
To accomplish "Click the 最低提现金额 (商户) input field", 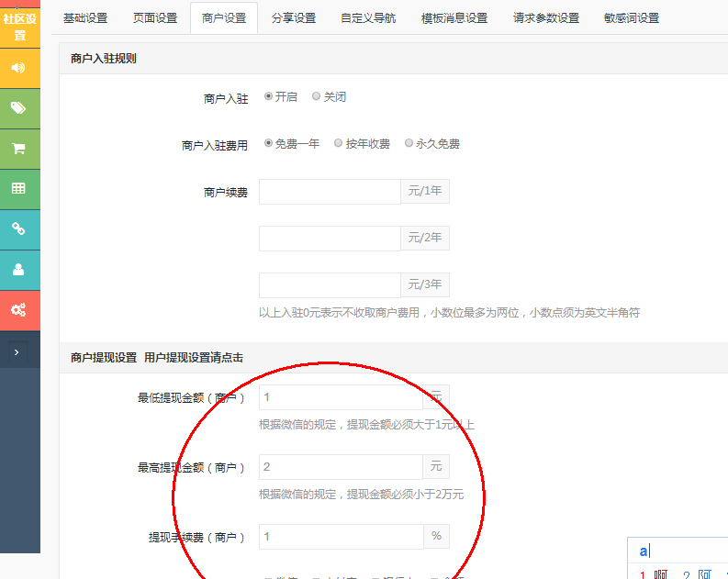I will coord(341,397).
